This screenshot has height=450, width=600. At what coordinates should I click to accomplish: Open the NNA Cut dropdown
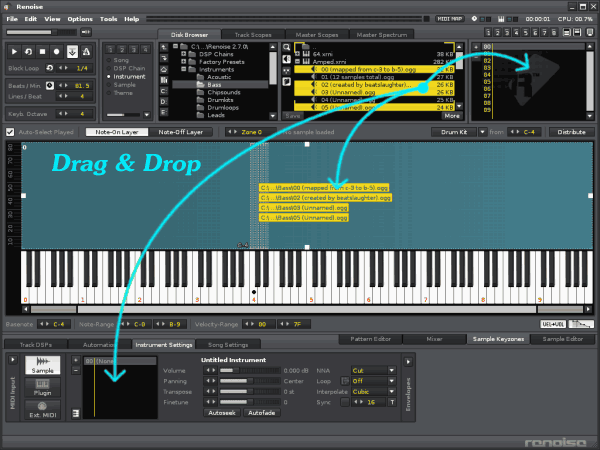pos(373,370)
